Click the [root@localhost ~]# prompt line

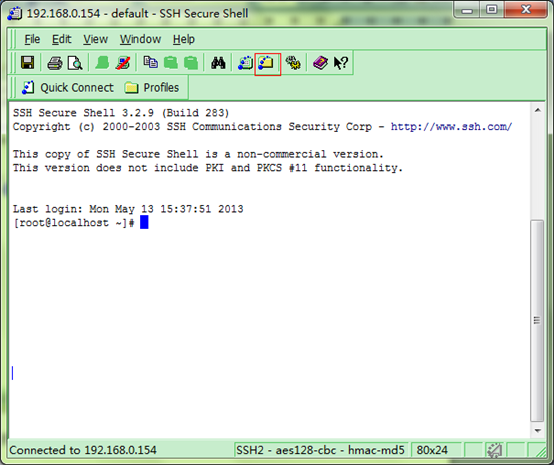pos(73,223)
